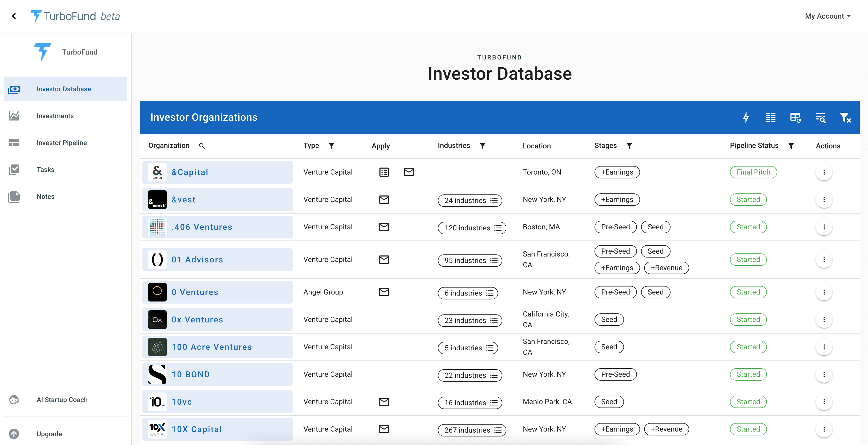The width and height of the screenshot is (868, 445).
Task: Click the column density list icon
Action: (771, 117)
